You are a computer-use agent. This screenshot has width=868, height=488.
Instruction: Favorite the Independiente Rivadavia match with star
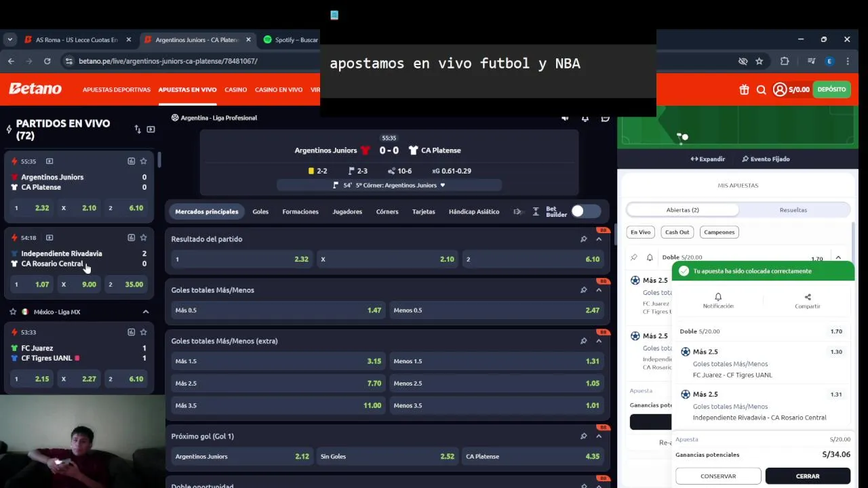pos(143,238)
